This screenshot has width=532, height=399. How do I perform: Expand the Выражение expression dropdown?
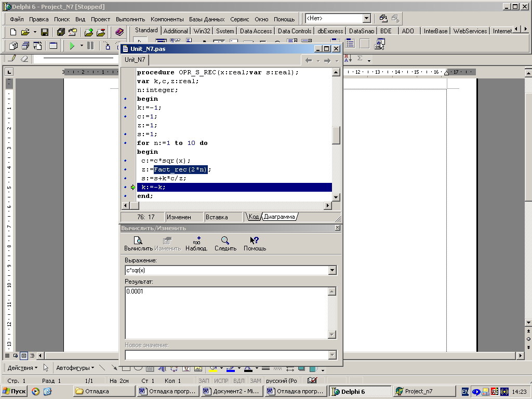click(x=332, y=271)
